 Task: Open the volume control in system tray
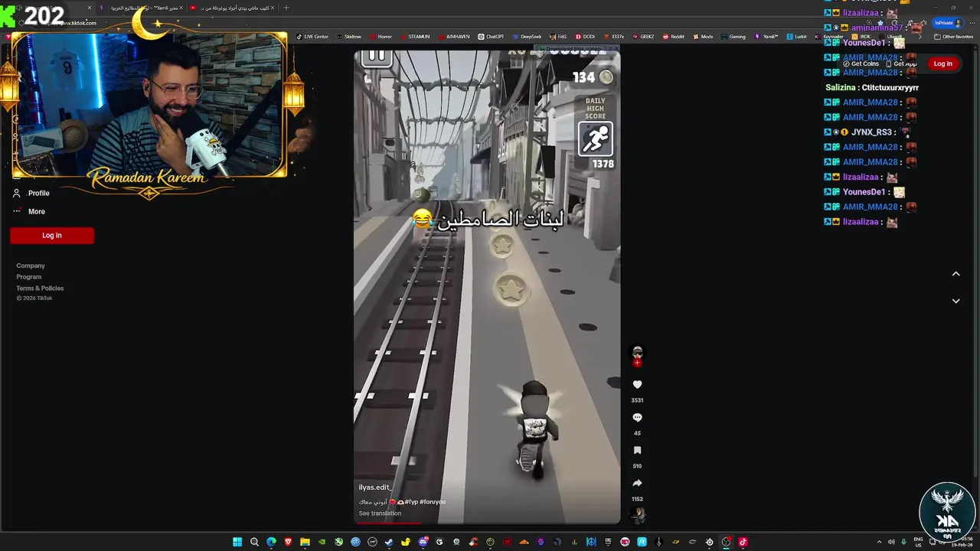(x=890, y=542)
